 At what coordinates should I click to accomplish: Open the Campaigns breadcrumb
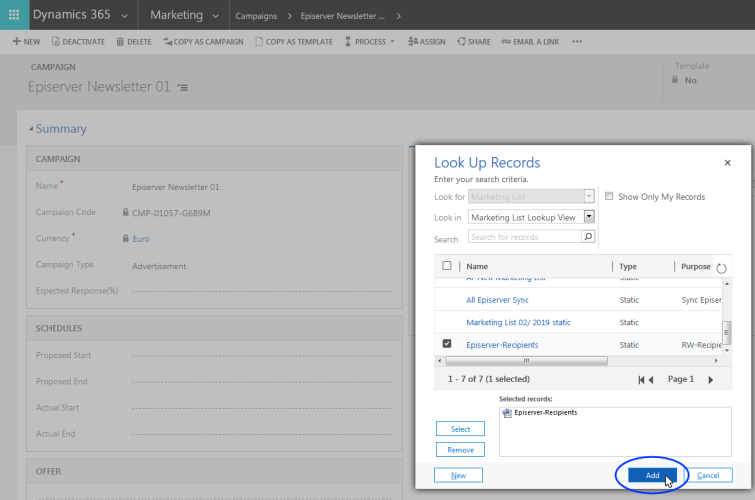click(256, 16)
